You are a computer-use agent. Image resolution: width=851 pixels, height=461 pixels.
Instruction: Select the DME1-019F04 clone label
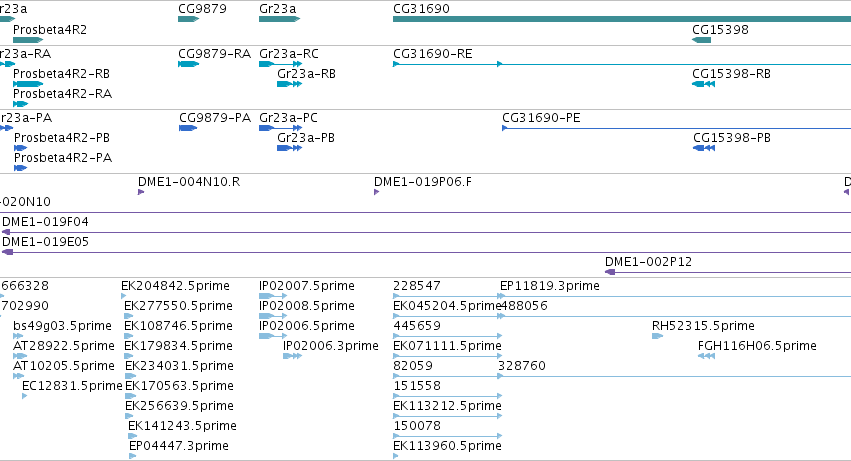tap(45, 222)
